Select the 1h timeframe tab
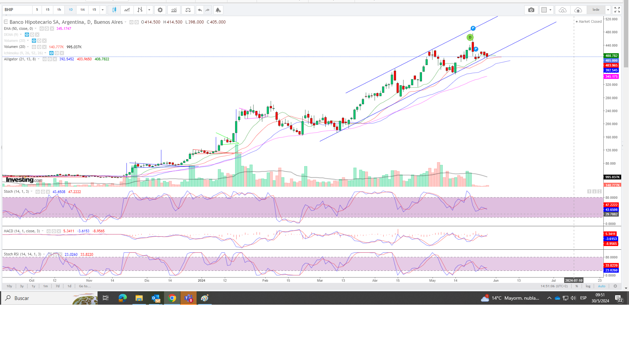 (x=59, y=10)
